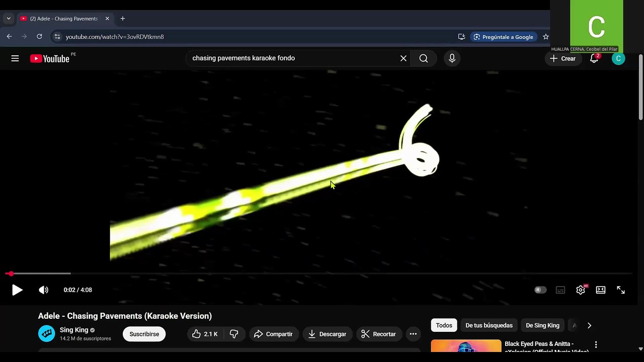This screenshot has width=644, height=362.
Task: Open a new browser tab
Action: (123, 19)
